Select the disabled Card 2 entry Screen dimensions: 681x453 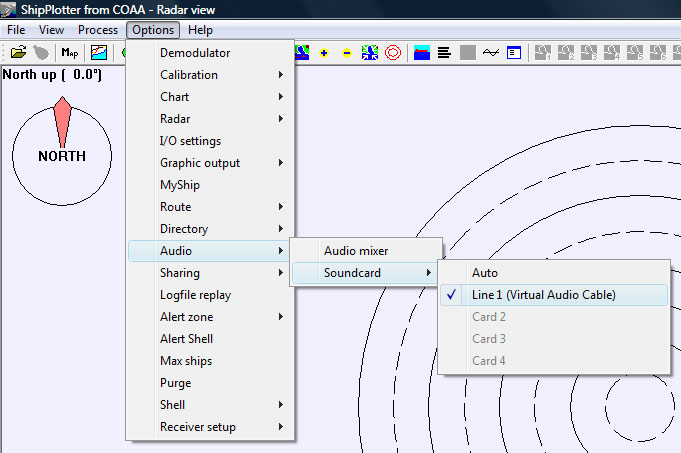554,317
